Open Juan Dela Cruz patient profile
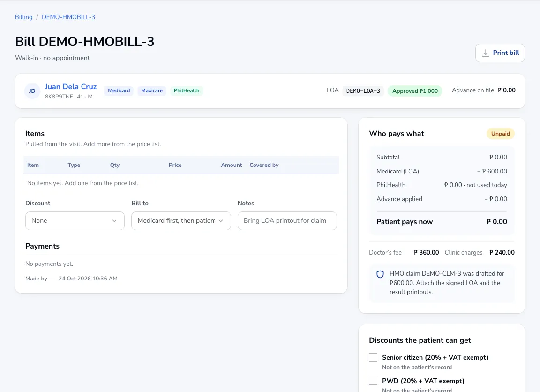Screen dimensions: 540x392 (71, 87)
